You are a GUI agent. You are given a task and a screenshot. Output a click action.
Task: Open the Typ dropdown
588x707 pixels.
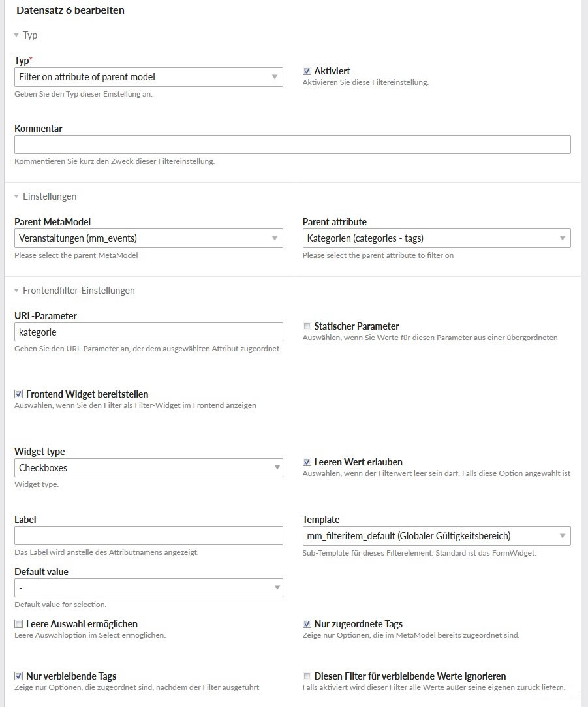148,77
